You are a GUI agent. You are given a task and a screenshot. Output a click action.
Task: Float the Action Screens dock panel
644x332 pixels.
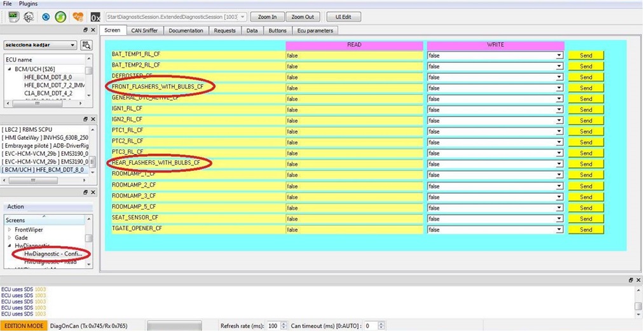coord(85,192)
